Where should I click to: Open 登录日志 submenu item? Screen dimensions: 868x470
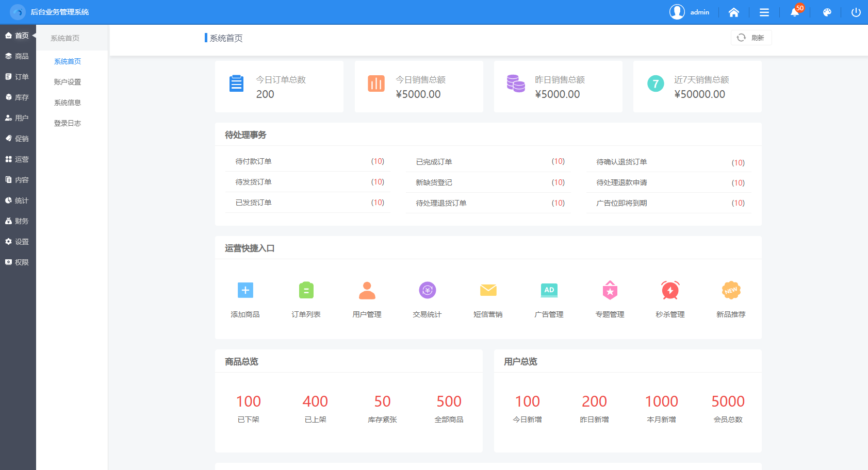(x=68, y=123)
